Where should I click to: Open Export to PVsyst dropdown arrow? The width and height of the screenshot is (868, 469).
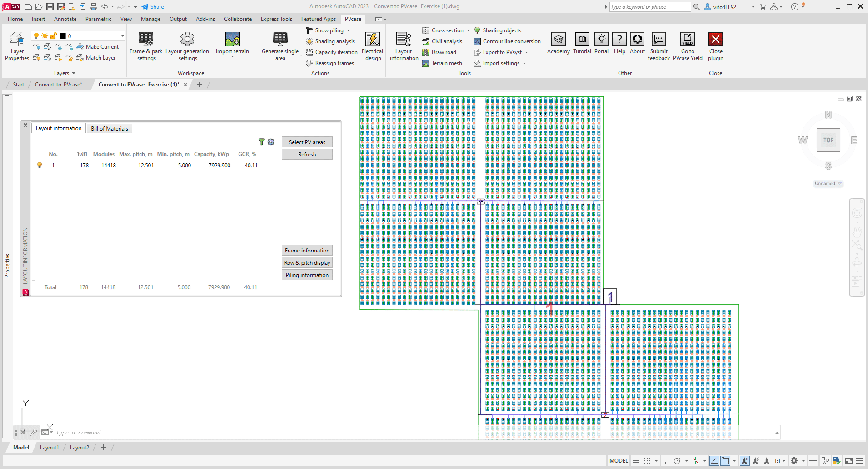click(x=526, y=52)
